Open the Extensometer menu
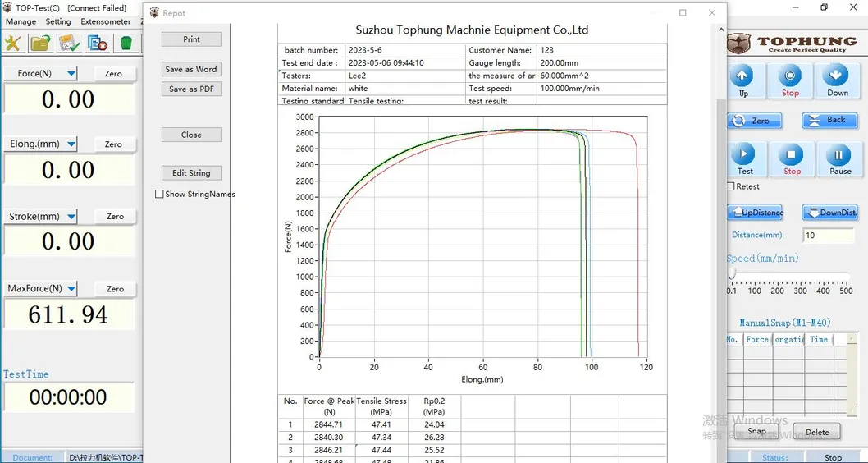The width and height of the screenshot is (868, 463). pyautogui.click(x=106, y=21)
